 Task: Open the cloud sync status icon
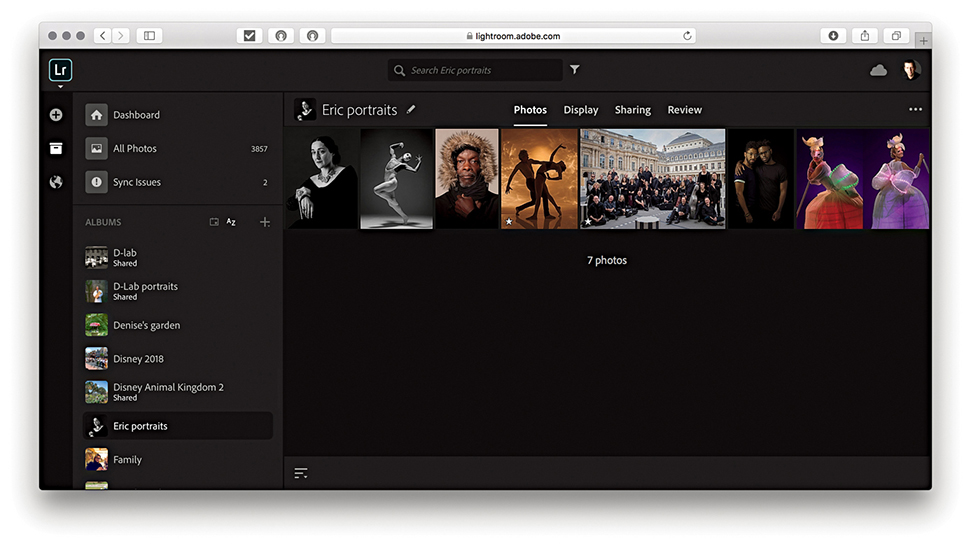click(879, 70)
